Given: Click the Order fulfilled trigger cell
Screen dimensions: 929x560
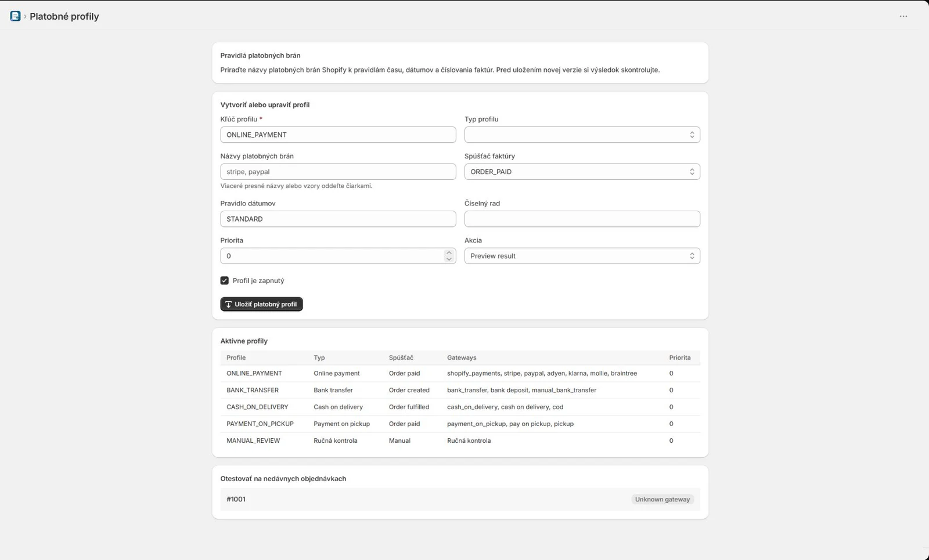Looking at the screenshot, I should pyautogui.click(x=409, y=407).
